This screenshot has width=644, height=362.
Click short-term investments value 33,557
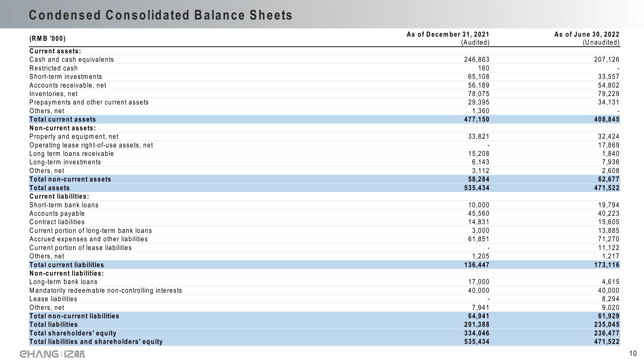click(609, 77)
